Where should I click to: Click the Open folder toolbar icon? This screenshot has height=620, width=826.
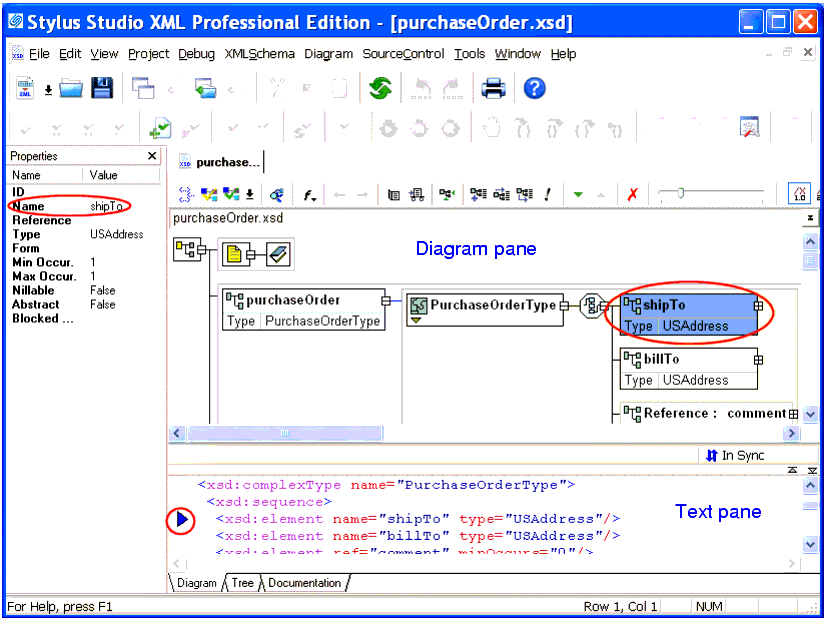point(71,89)
